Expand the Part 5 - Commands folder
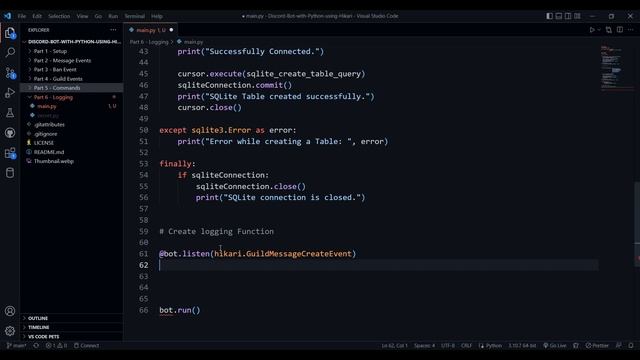This screenshot has height=360, width=640. click(x=72, y=88)
